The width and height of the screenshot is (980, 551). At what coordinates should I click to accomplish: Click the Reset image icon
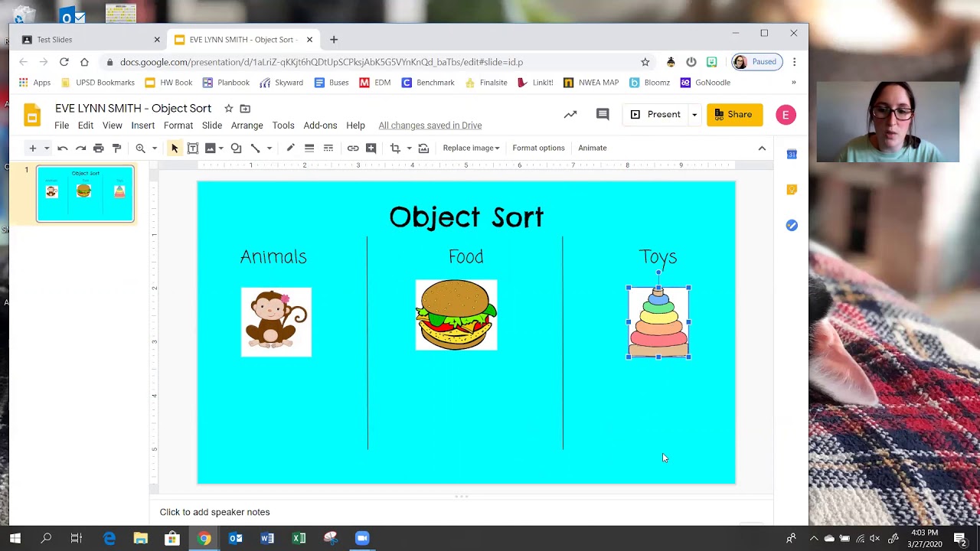423,148
